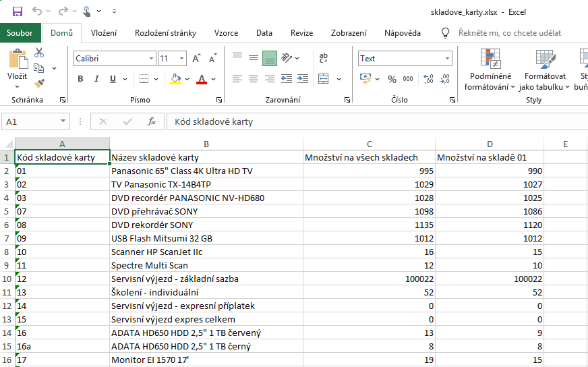This screenshot has height=367, width=588.
Task: Redo the last action
Action: click(63, 11)
